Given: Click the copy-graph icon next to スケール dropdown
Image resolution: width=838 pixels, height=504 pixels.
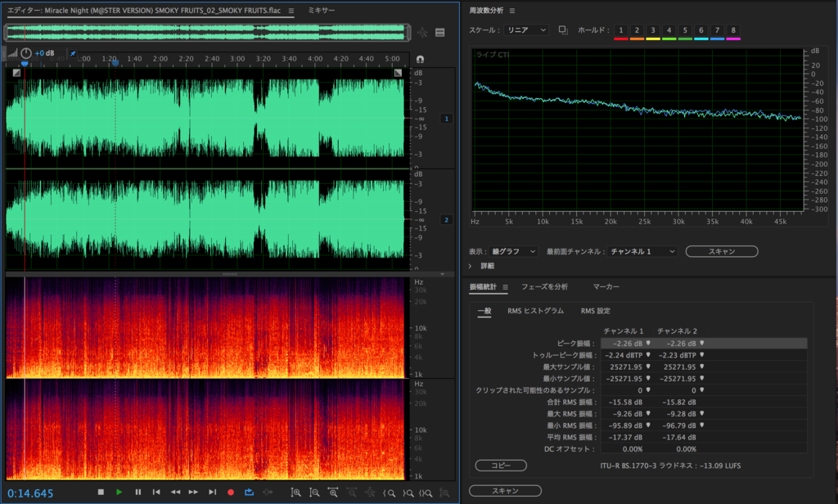Looking at the screenshot, I should coord(563,30).
